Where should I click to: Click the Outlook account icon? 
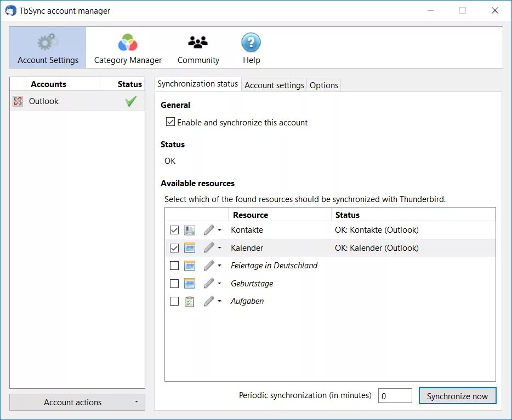pos(18,101)
